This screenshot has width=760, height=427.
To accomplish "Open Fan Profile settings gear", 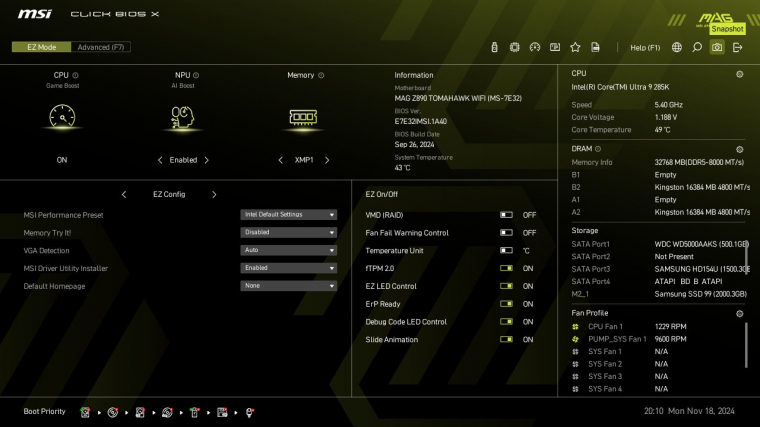I will tap(740, 314).
